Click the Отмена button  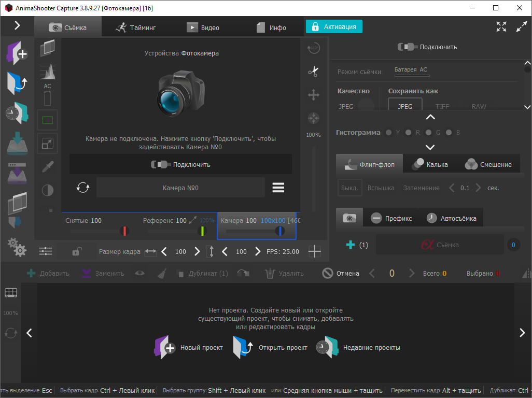click(x=340, y=273)
